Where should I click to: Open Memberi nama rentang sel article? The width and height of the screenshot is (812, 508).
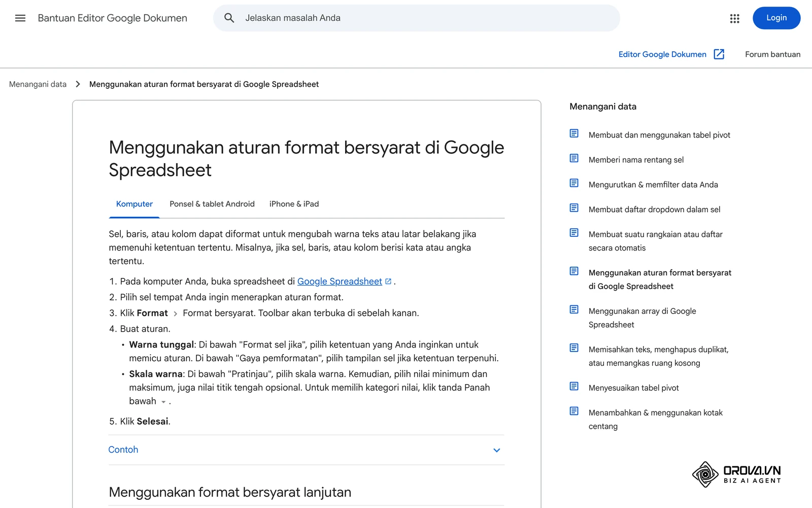(x=636, y=160)
